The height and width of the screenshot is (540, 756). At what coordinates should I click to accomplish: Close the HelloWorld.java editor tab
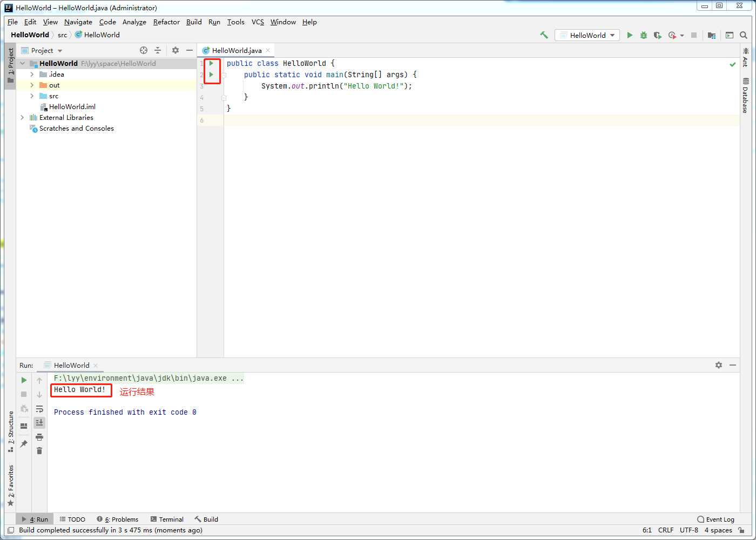click(268, 50)
